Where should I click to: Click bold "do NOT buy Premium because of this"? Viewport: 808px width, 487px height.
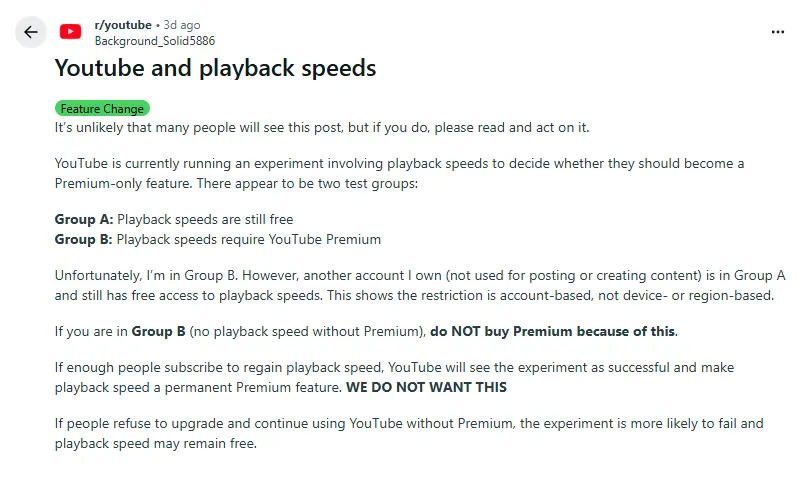[x=553, y=331]
